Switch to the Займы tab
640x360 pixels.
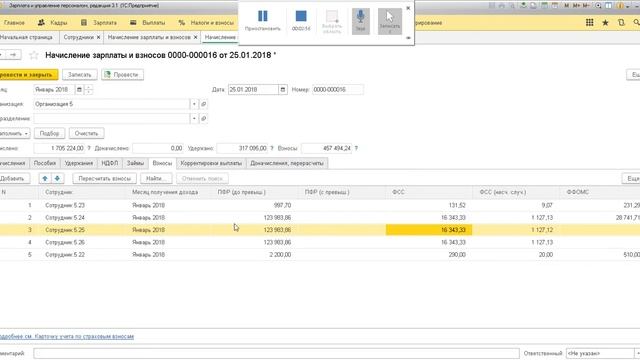click(135, 163)
